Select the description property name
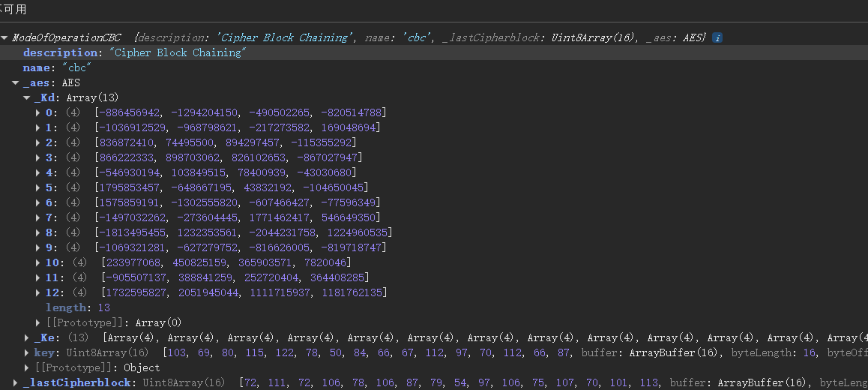 [x=60, y=52]
